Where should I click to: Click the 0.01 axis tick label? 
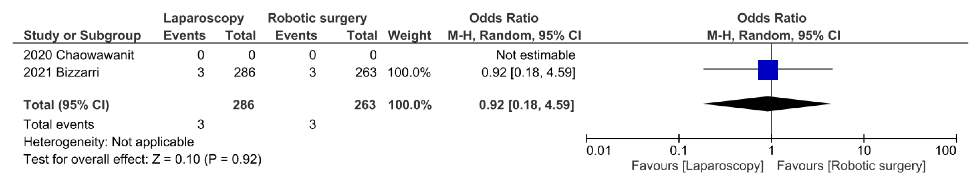point(599,151)
